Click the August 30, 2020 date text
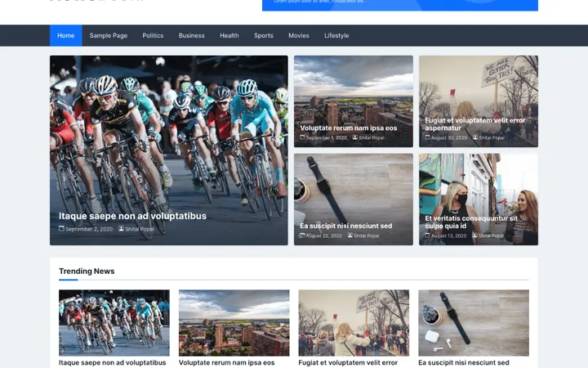Viewport: 588px width, 368px height. pos(449,138)
